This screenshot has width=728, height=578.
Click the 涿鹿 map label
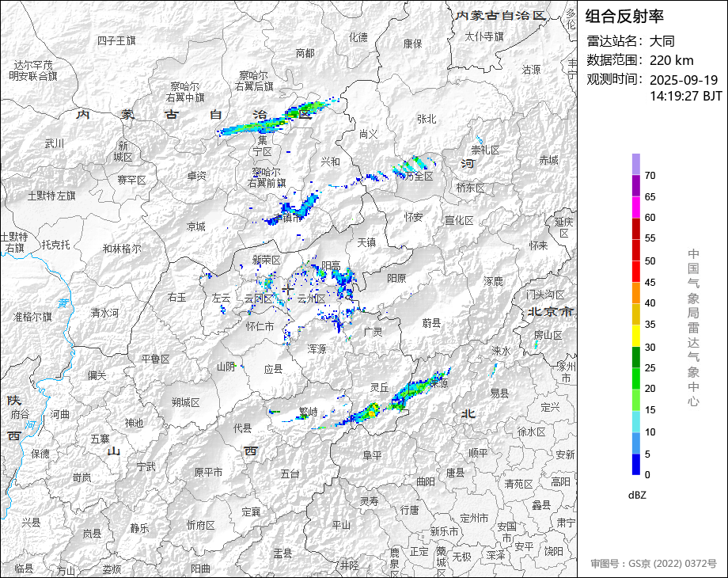click(493, 281)
